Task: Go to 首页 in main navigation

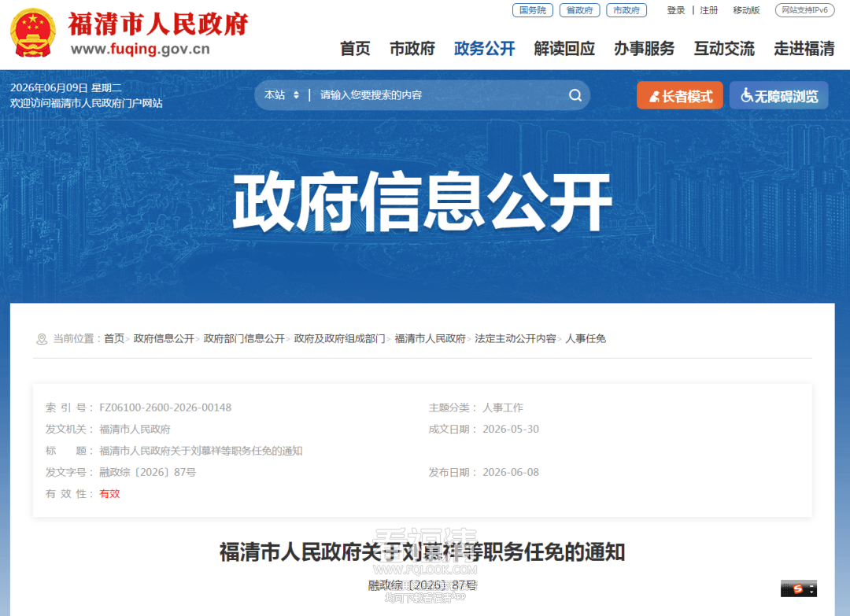Action: coord(355,49)
